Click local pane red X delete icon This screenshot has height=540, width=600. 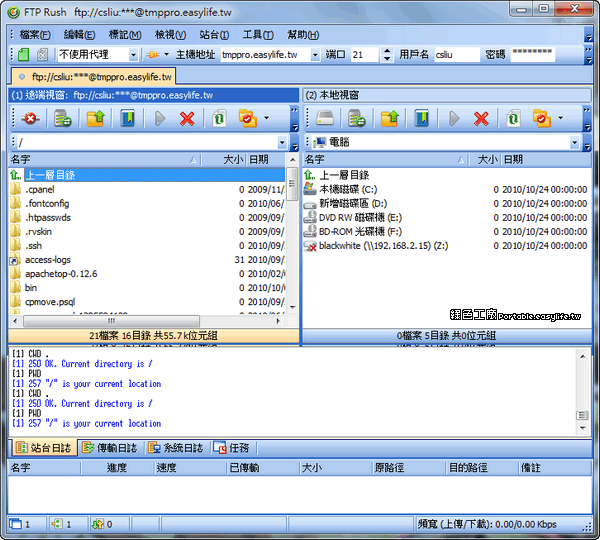tap(481, 119)
